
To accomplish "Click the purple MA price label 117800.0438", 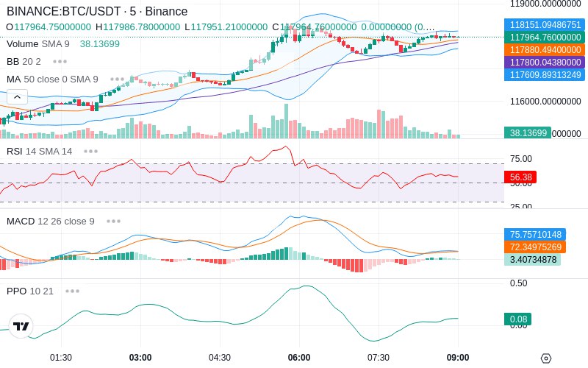I will [545, 62].
